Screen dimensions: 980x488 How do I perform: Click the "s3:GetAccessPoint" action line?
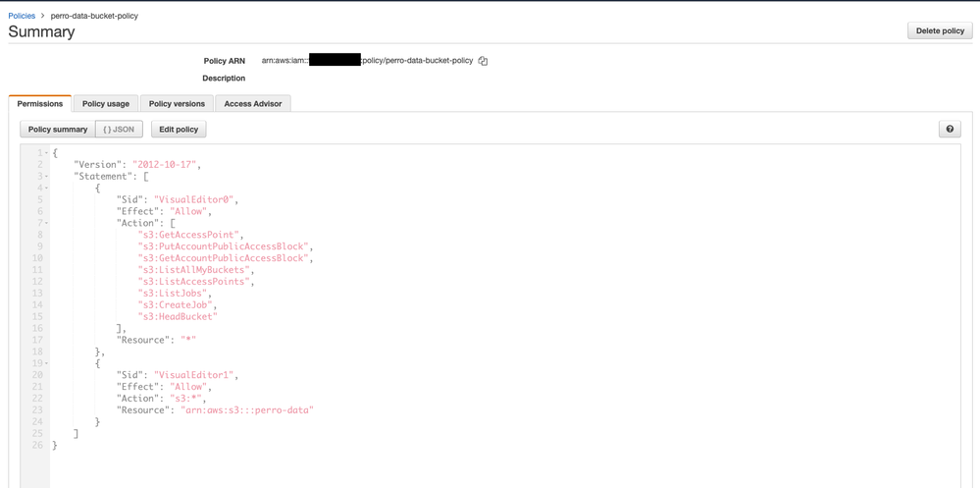(187, 235)
